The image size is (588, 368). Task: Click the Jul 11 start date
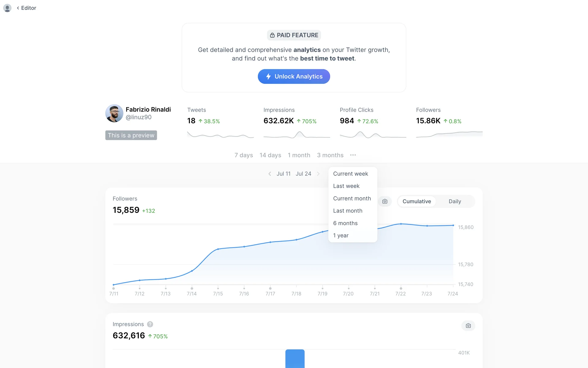click(x=283, y=174)
